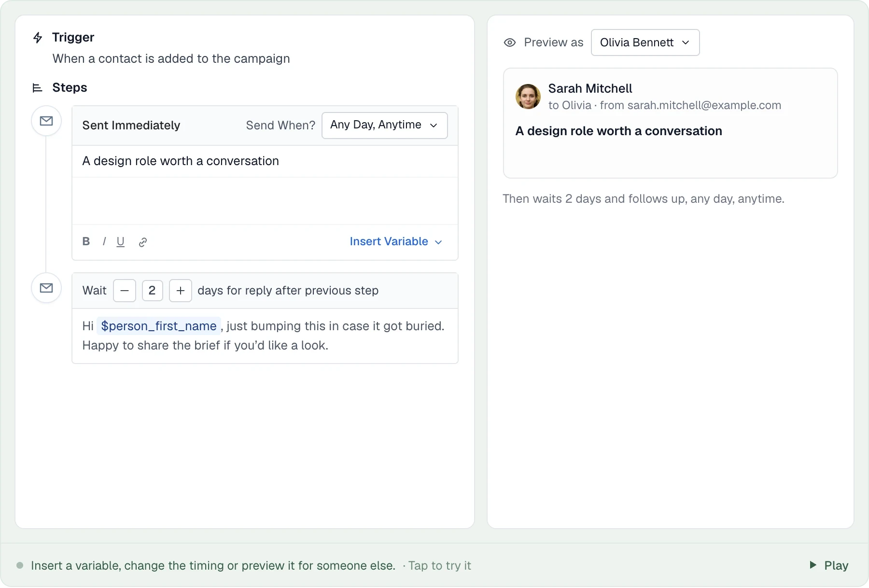
Task: Insert a link with the chain icon
Action: (x=143, y=242)
